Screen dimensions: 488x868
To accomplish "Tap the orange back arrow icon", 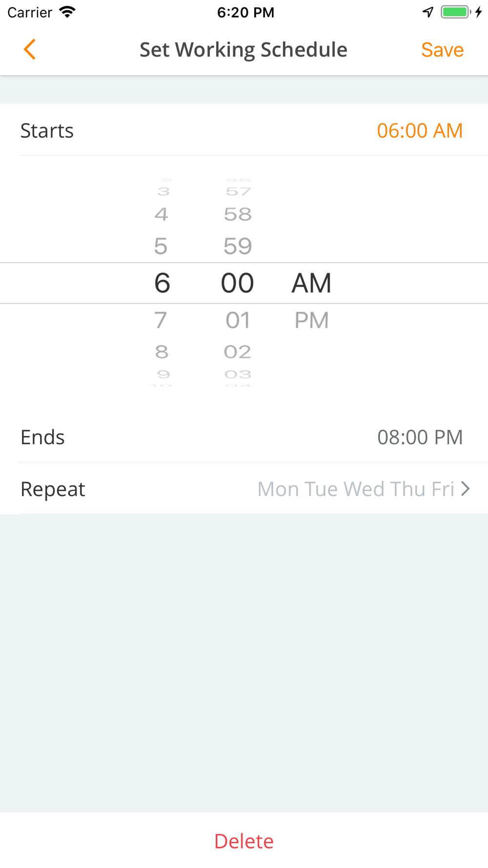I will tap(30, 49).
